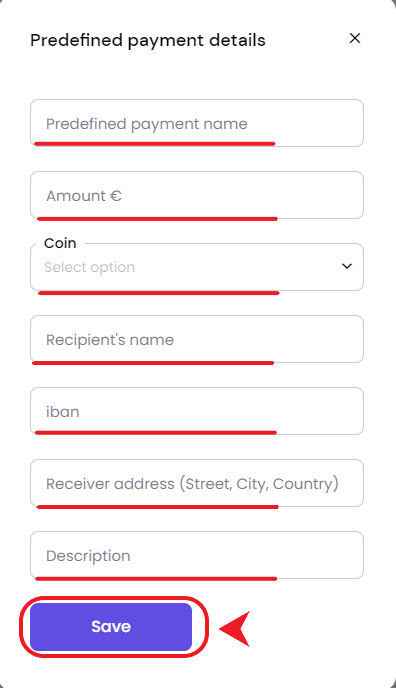Click into the Amount € input
This screenshot has width=396, height=688.
[197, 195]
